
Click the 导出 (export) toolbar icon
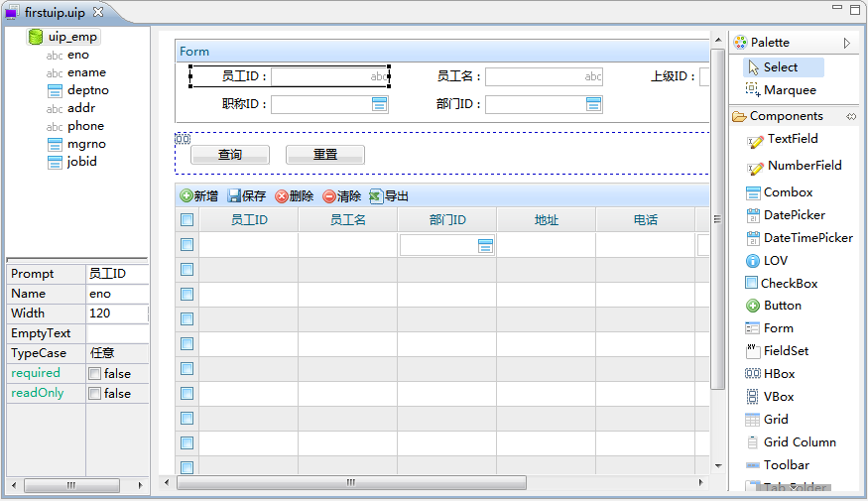click(x=376, y=196)
